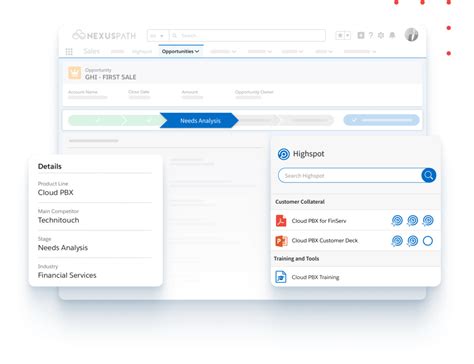Click the Sales app name
474x364 pixels.
click(91, 51)
